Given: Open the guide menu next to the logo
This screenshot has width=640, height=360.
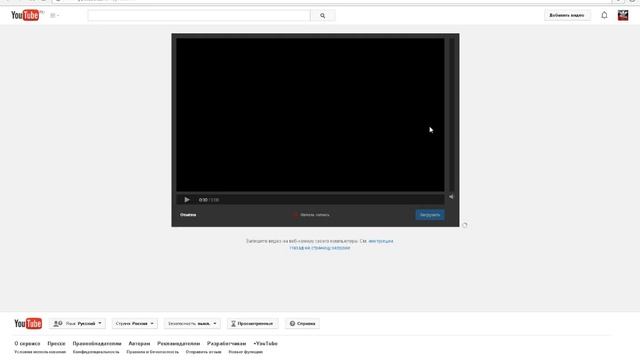Looking at the screenshot, I should [x=54, y=16].
